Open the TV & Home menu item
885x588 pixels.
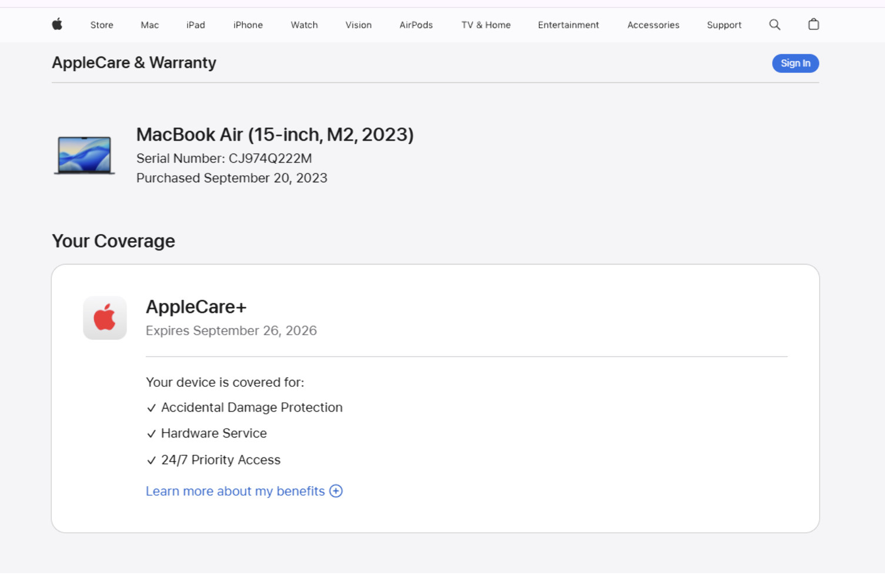[486, 25]
